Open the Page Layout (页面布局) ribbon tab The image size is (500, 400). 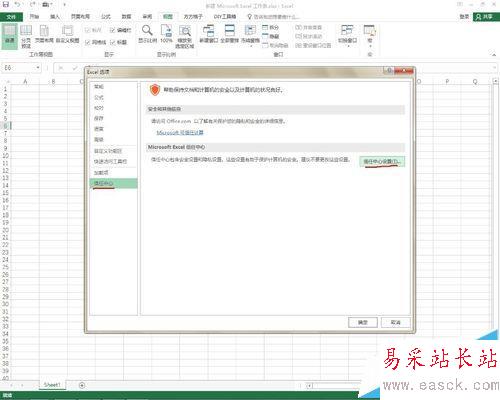[x=80, y=16]
